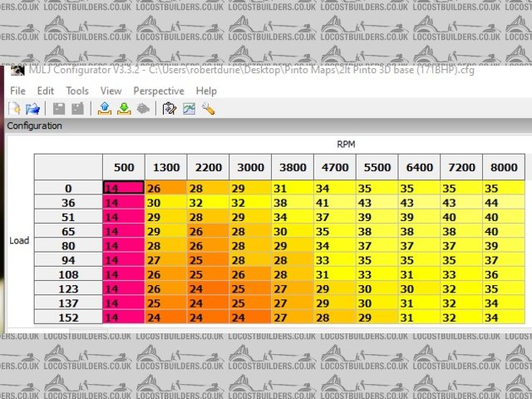This screenshot has height=399, width=532.
Task: Open the Tools menu
Action: (x=77, y=91)
